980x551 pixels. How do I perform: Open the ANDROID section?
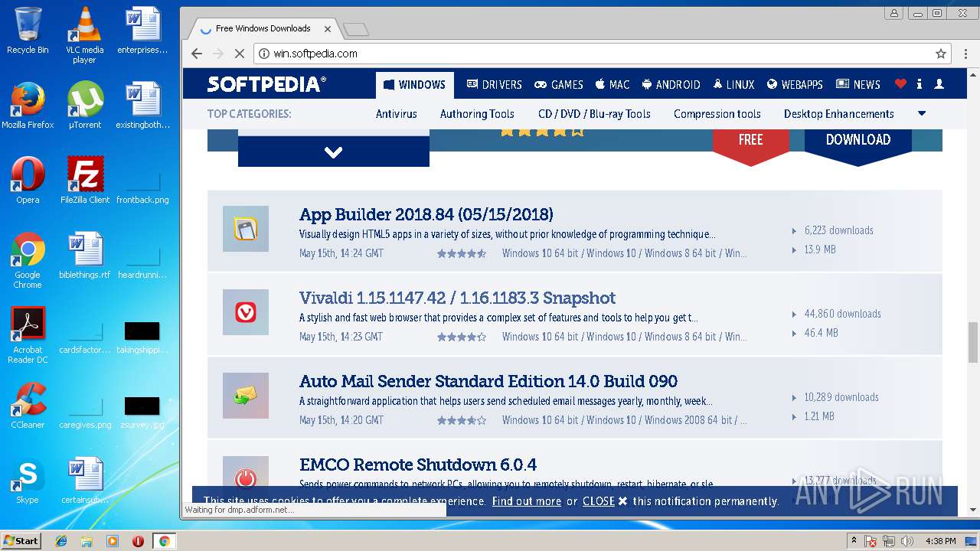point(671,85)
